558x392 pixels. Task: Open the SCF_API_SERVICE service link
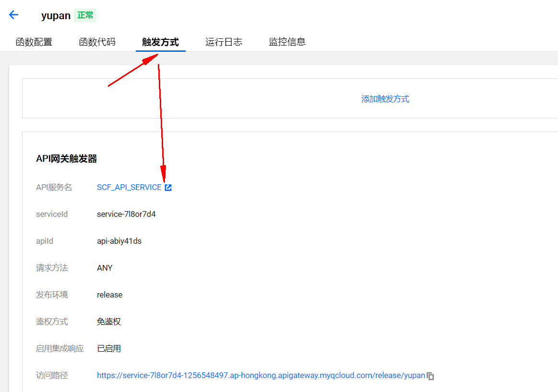129,188
